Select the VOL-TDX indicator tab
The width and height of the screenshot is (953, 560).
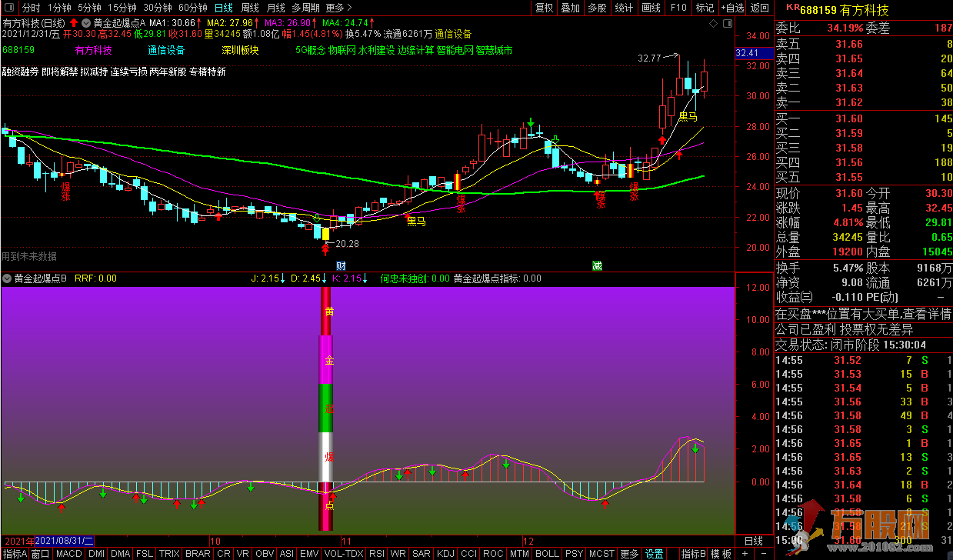[344, 554]
